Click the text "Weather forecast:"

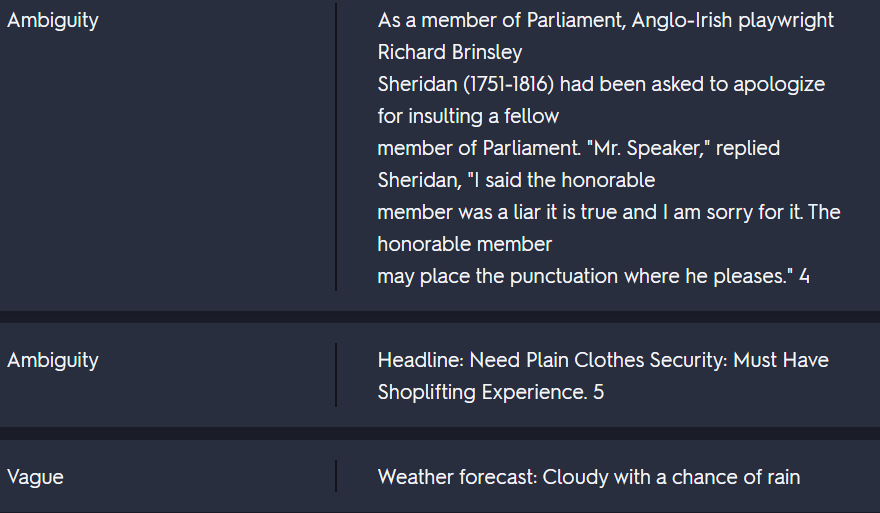click(457, 477)
